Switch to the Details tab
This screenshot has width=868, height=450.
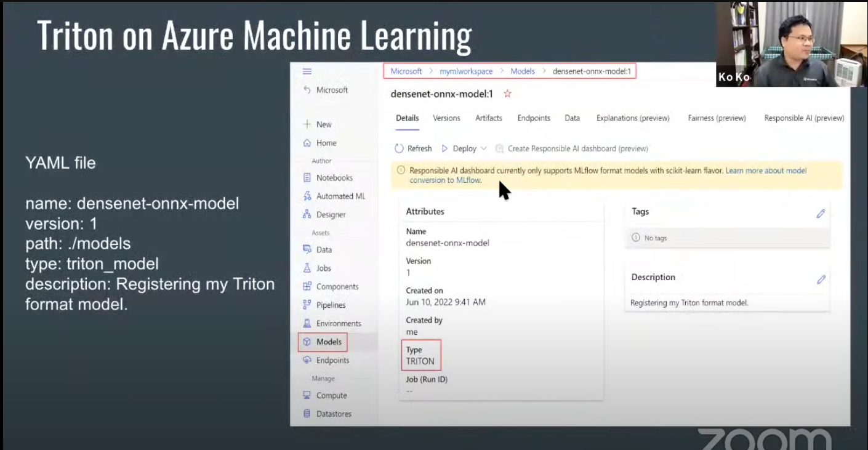pyautogui.click(x=408, y=118)
